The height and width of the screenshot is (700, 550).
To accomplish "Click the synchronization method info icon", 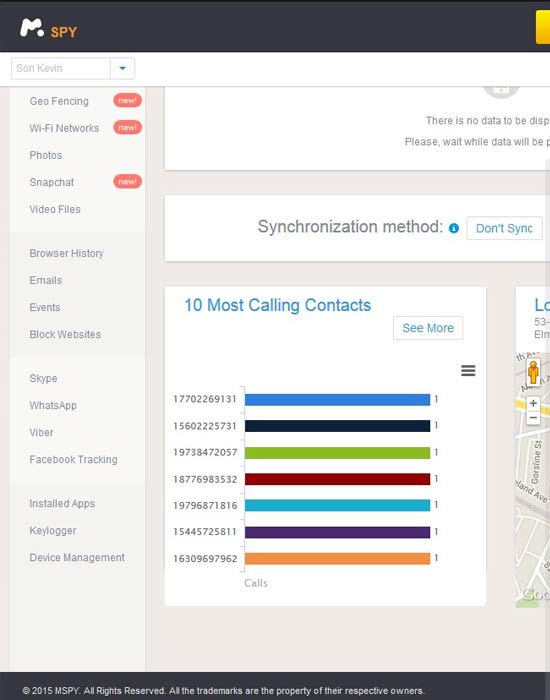I will click(454, 228).
